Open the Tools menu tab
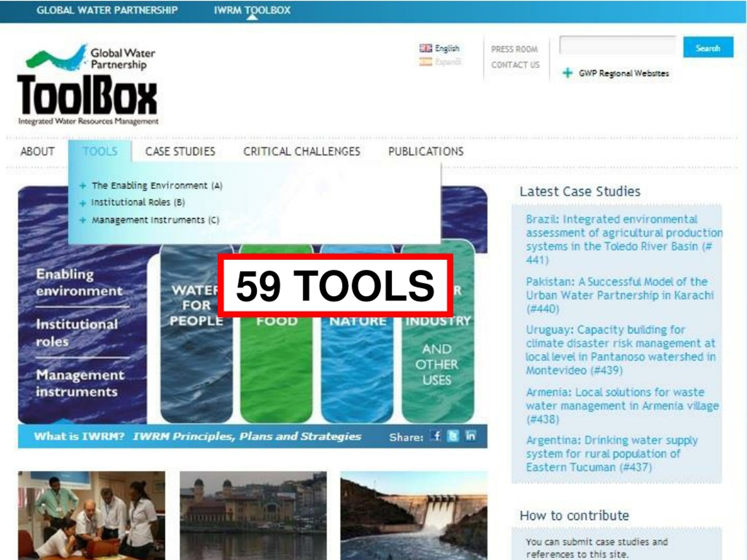 (x=100, y=151)
